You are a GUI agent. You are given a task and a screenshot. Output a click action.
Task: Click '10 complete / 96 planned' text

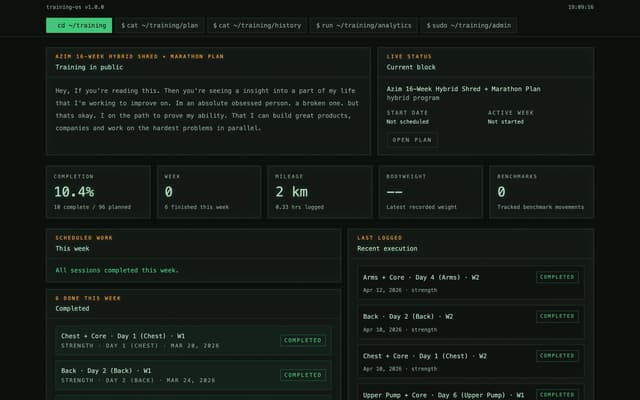point(92,207)
